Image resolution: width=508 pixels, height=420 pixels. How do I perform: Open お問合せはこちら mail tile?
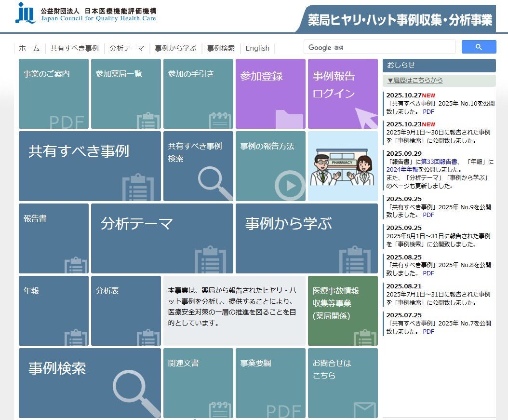[x=342, y=383]
